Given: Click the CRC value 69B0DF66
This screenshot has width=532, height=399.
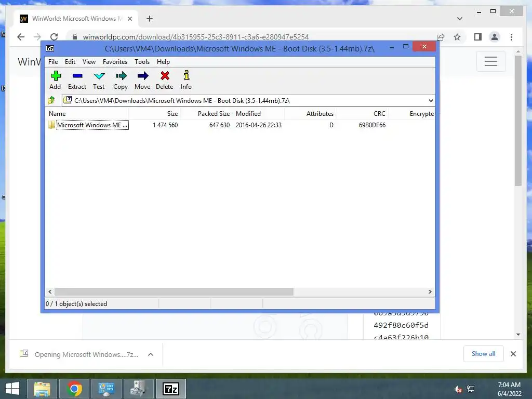Looking at the screenshot, I should click(372, 125).
